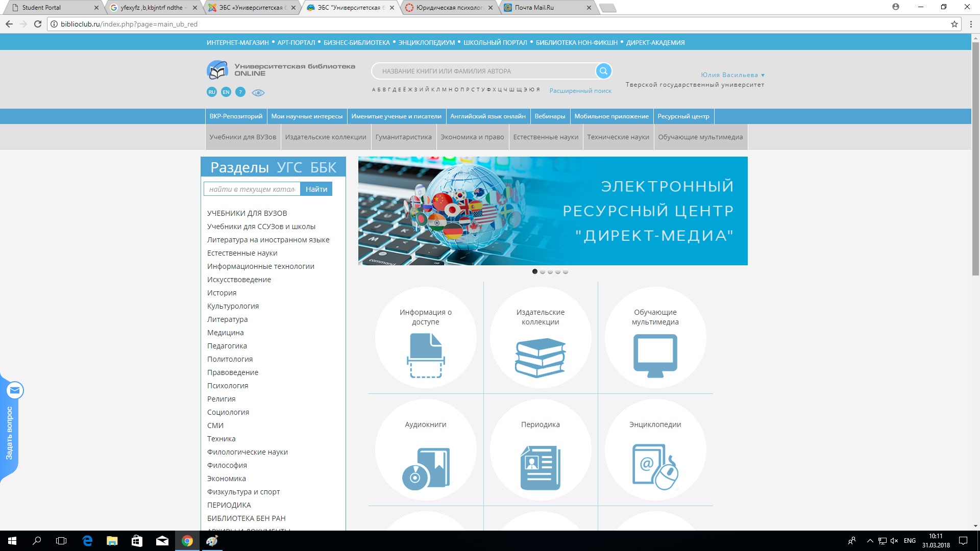Switch to the Почта Mail.Ru browser tab
This screenshot has height=551, width=980.
coord(546,8)
